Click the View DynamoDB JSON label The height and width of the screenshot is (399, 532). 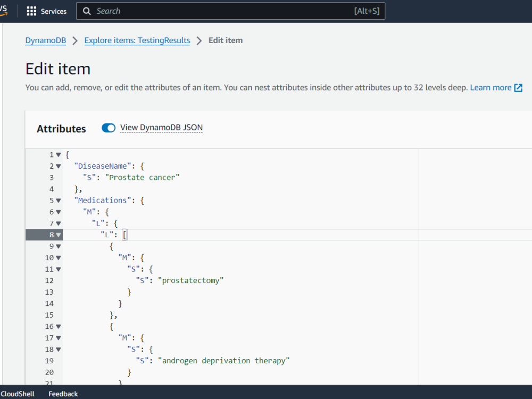click(162, 128)
